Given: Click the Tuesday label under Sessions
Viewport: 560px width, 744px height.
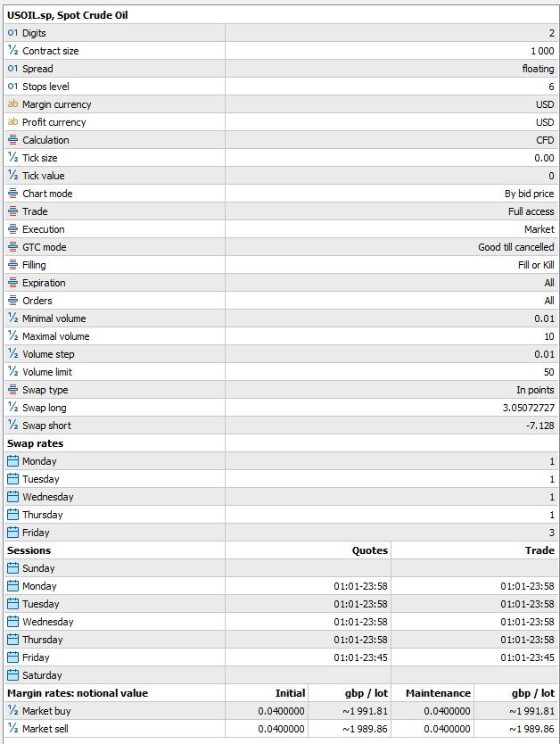Looking at the screenshot, I should click(41, 604).
